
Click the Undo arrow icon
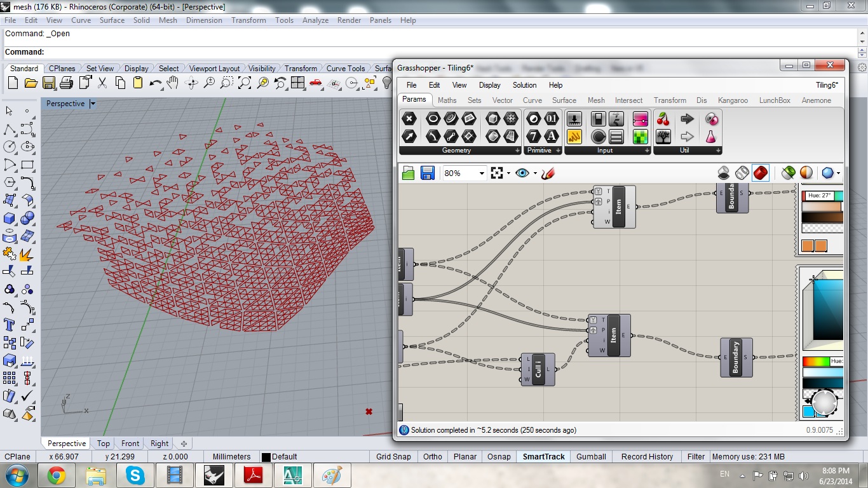coord(156,83)
